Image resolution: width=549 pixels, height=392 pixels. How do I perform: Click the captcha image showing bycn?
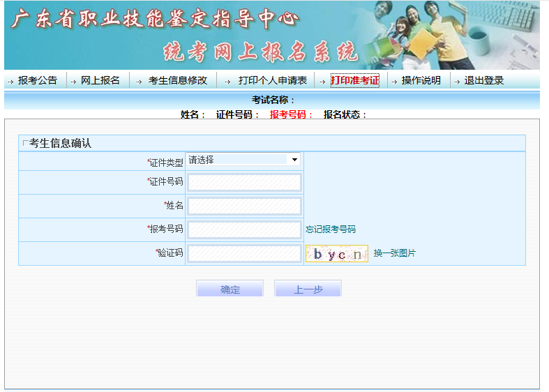337,254
